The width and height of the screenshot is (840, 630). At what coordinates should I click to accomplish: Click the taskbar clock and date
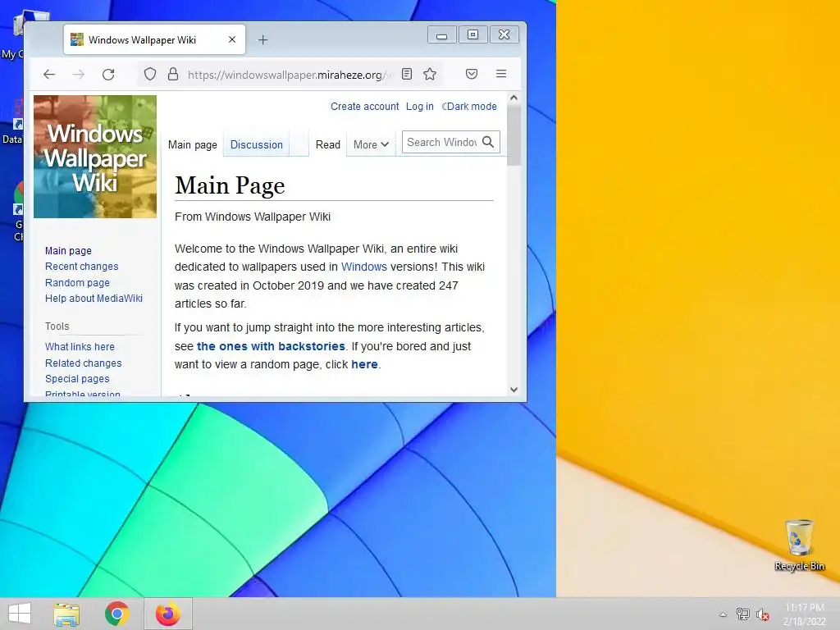[x=805, y=614]
